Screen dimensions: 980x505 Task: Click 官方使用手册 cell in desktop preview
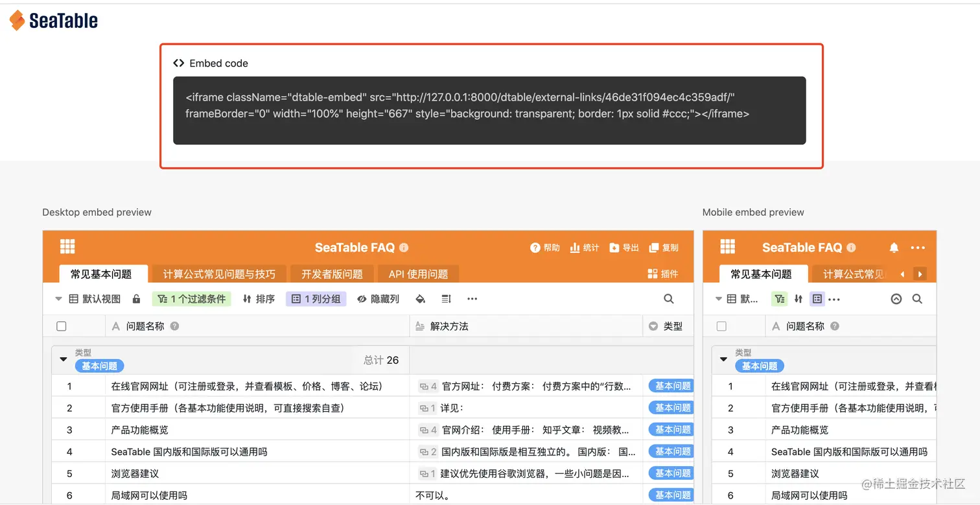click(257, 408)
